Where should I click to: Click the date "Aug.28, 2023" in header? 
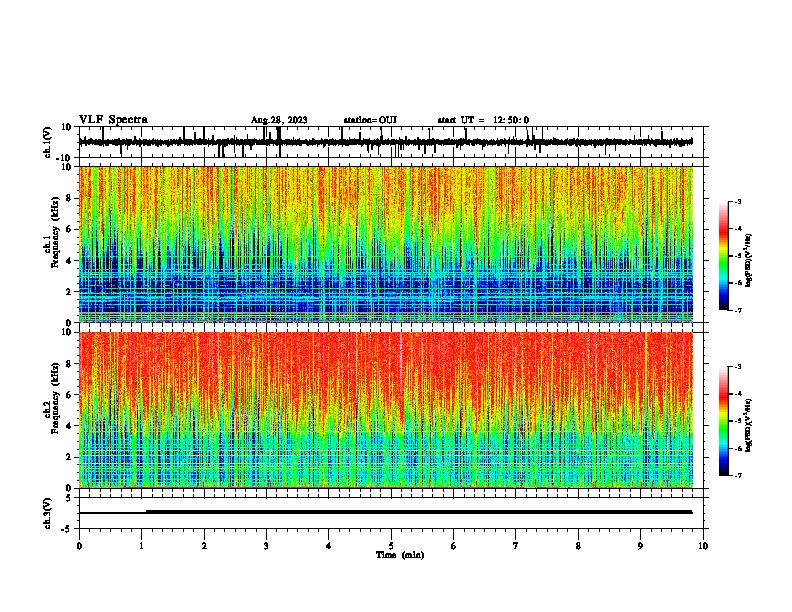pos(279,120)
